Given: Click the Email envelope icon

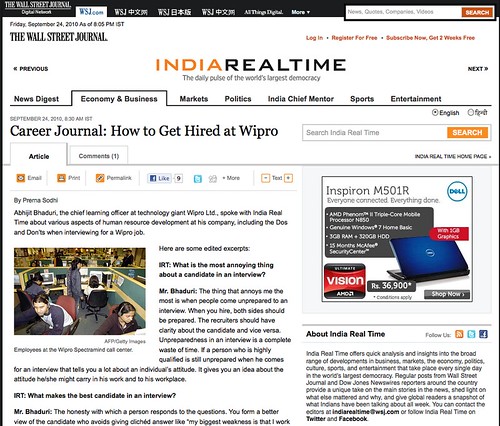Looking at the screenshot, I should coord(21,178).
